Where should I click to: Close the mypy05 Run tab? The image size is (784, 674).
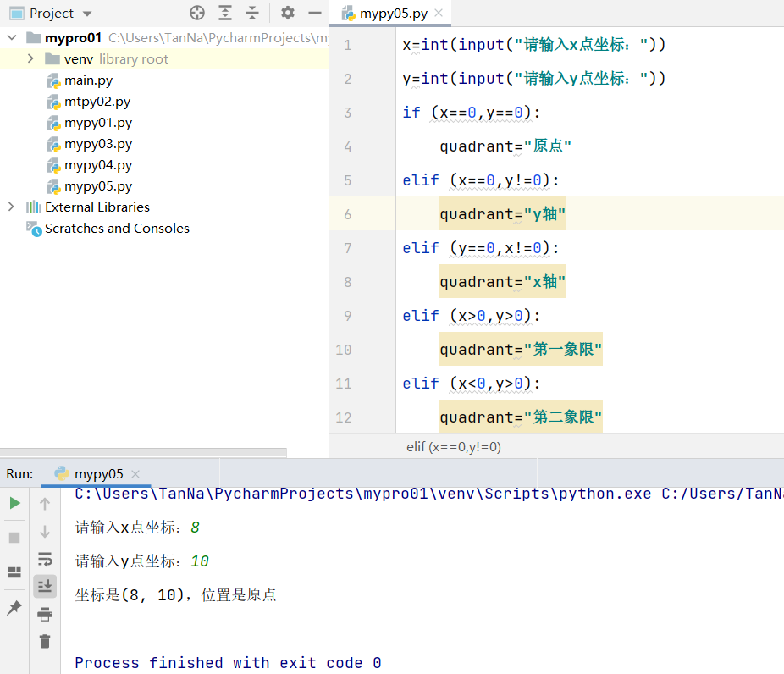point(135,473)
